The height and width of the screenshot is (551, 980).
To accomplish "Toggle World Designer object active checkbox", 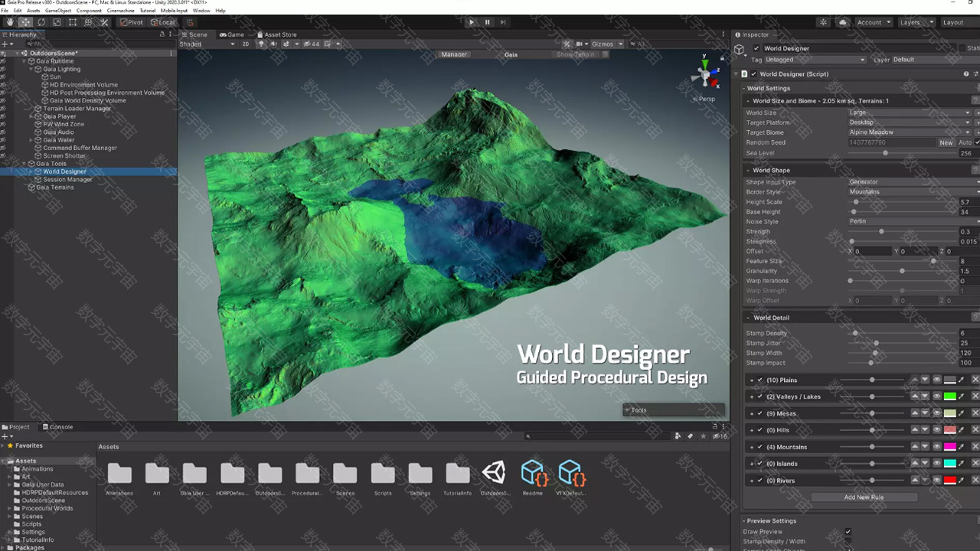I will pos(756,48).
